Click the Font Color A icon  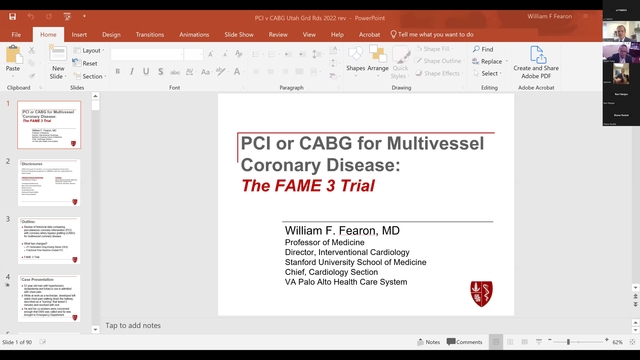coord(237,72)
